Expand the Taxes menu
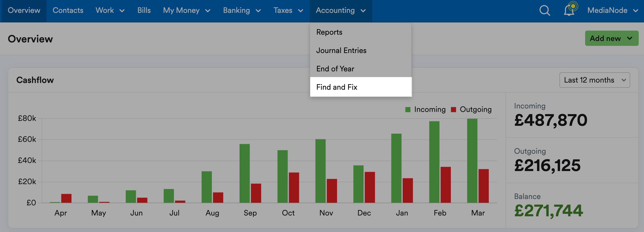644x232 pixels. [x=288, y=10]
